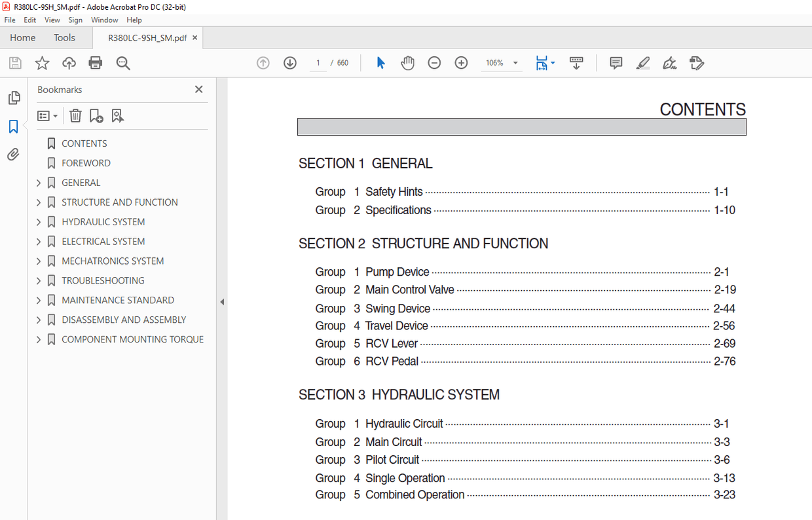The image size is (812, 520).
Task: Open the Comment tool
Action: (615, 62)
